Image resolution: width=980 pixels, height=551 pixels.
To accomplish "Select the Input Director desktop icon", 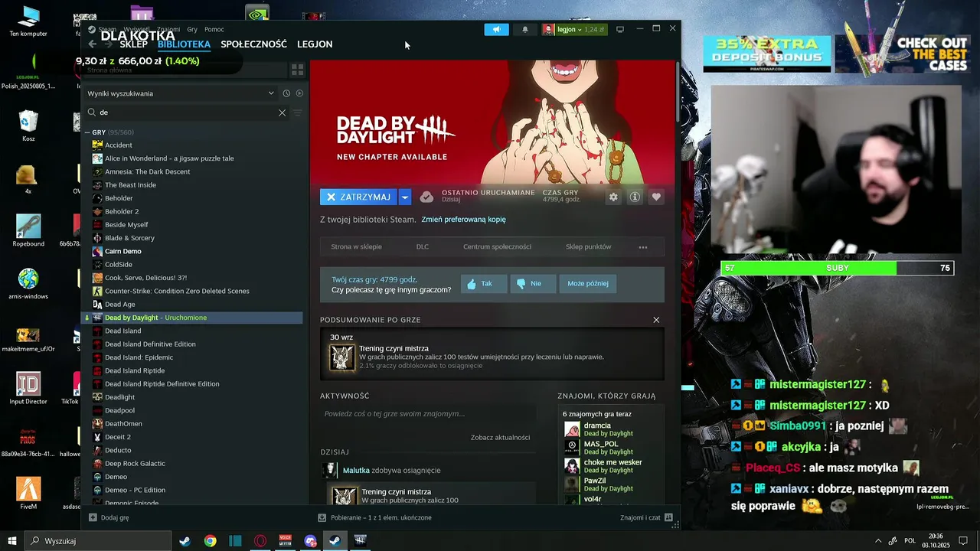I will click(28, 388).
